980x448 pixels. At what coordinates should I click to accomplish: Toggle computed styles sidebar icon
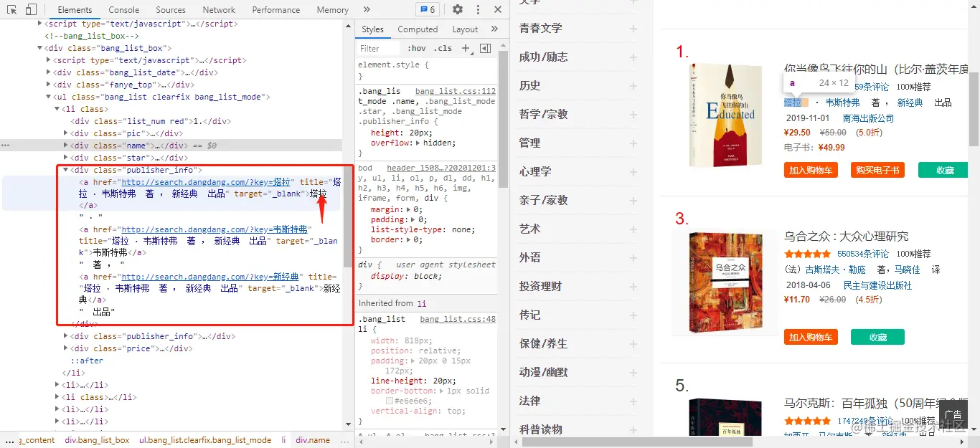[x=485, y=48]
